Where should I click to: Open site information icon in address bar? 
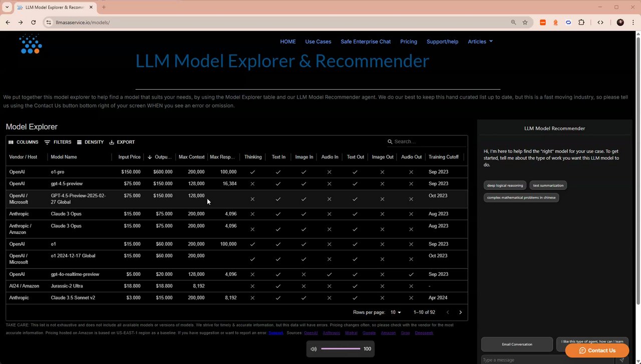49,23
